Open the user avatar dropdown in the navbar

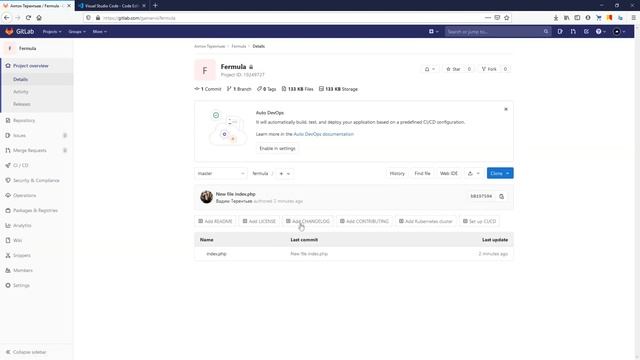619,31
